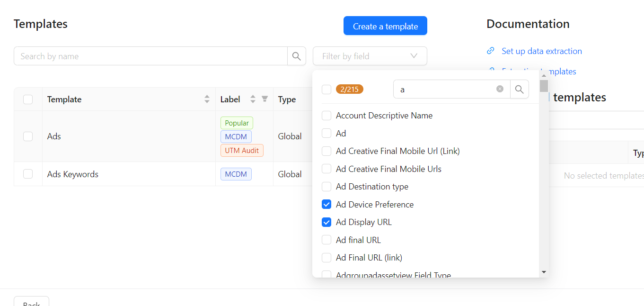Click the field list search magnifier icon
Image resolution: width=644 pixels, height=306 pixels.
[x=519, y=89]
